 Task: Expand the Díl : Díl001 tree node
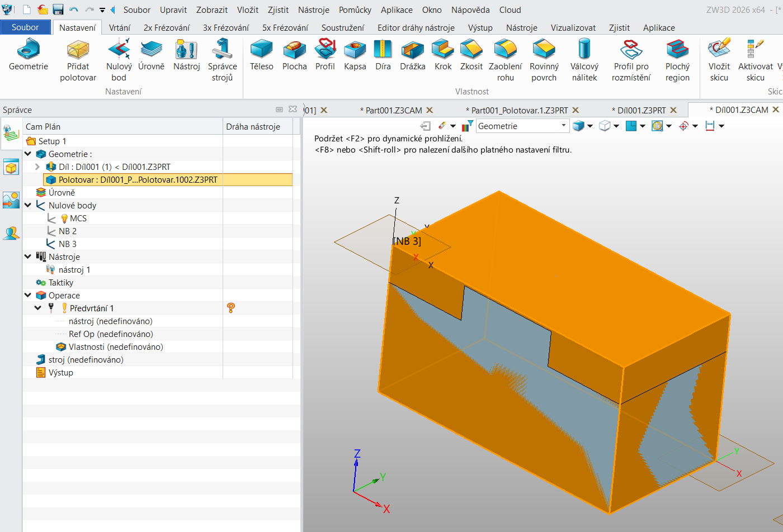click(37, 167)
